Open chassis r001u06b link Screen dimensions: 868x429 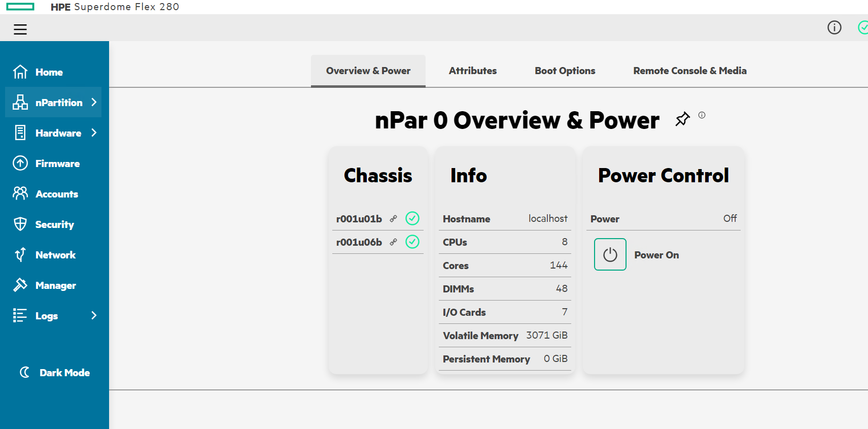coord(359,242)
